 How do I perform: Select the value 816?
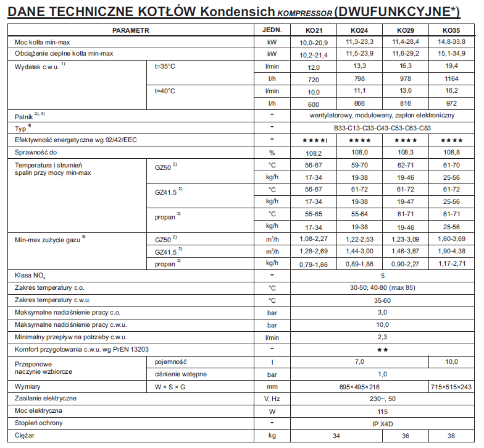coord(405,104)
